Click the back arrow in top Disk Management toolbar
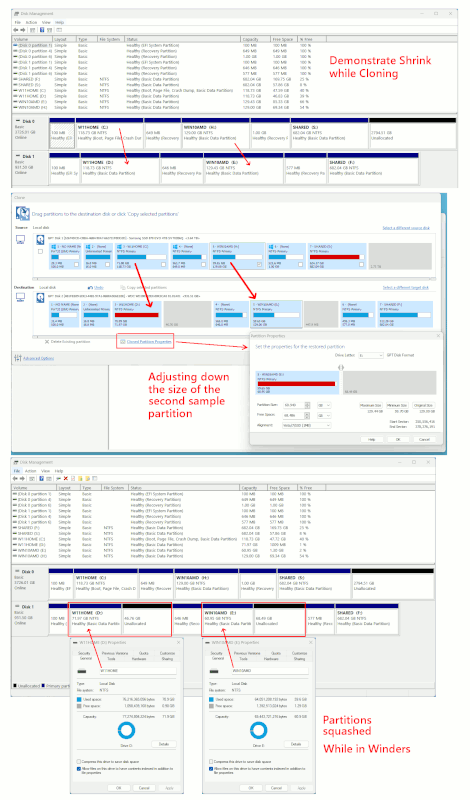 15,30
